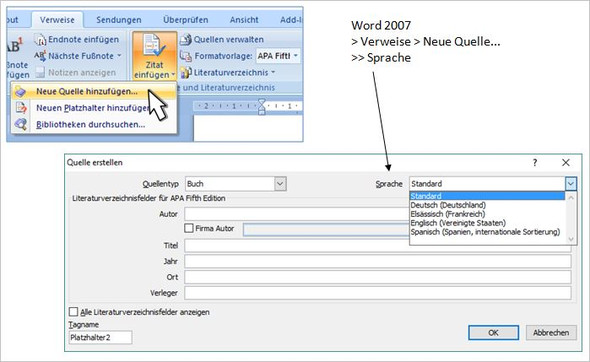
Task: Select Neuen Platzhalter hinzufügen entry
Action: point(94,108)
